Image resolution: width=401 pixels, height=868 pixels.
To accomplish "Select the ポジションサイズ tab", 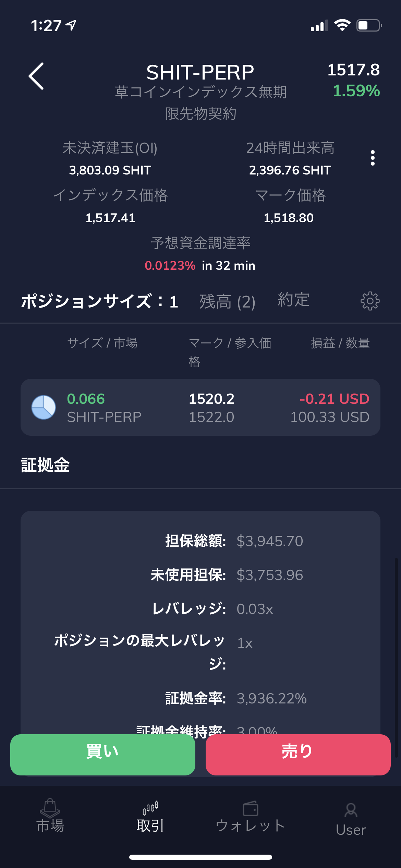I will point(99,302).
